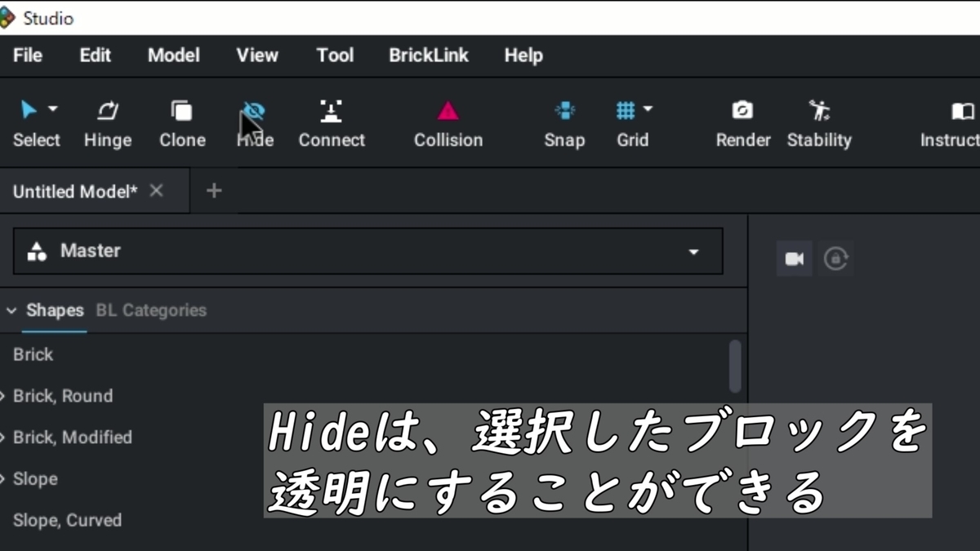Open the Master palette dropdown
The image size is (980, 551).
(x=367, y=251)
